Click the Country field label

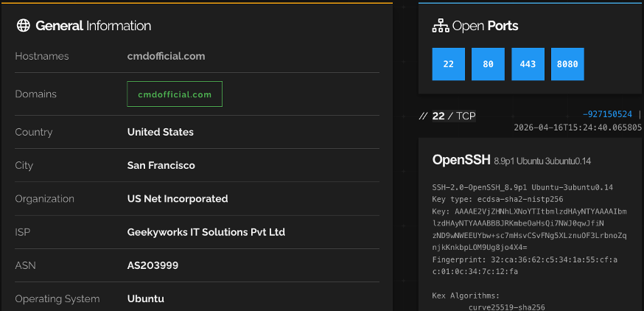[x=34, y=132]
